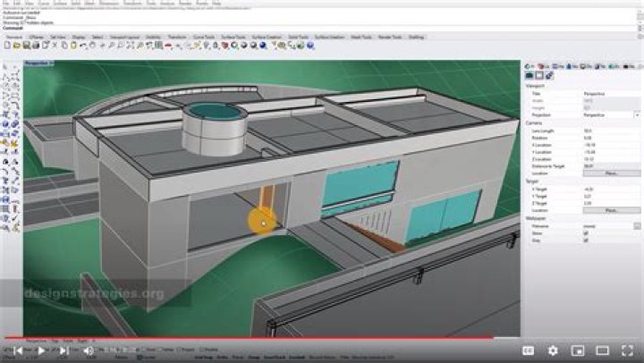Toggle the Gray wallpaper checkbox
Viewport: 644px width, 363px height.
(586, 240)
